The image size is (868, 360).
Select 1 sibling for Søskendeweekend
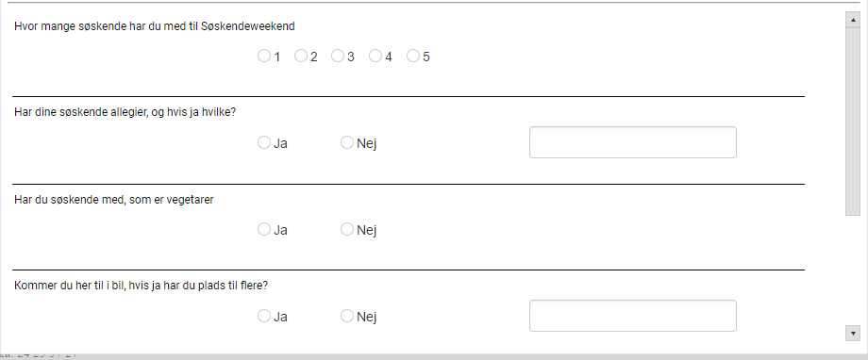click(264, 56)
